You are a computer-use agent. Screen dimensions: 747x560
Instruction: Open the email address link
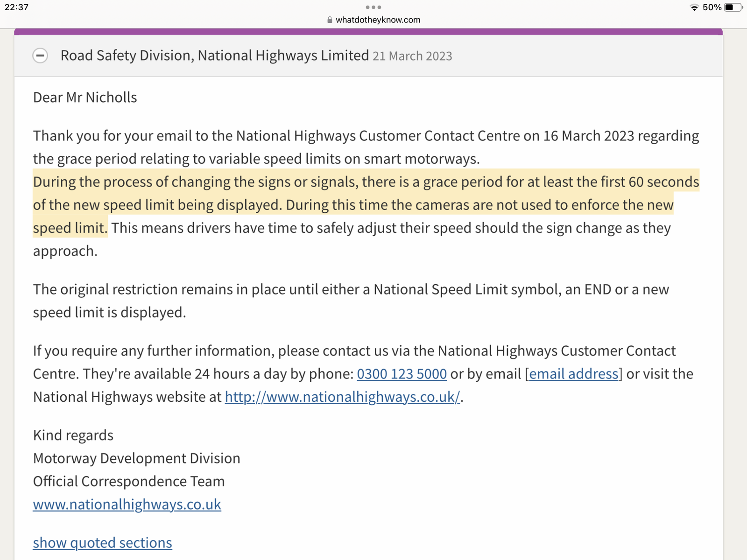[x=574, y=374]
